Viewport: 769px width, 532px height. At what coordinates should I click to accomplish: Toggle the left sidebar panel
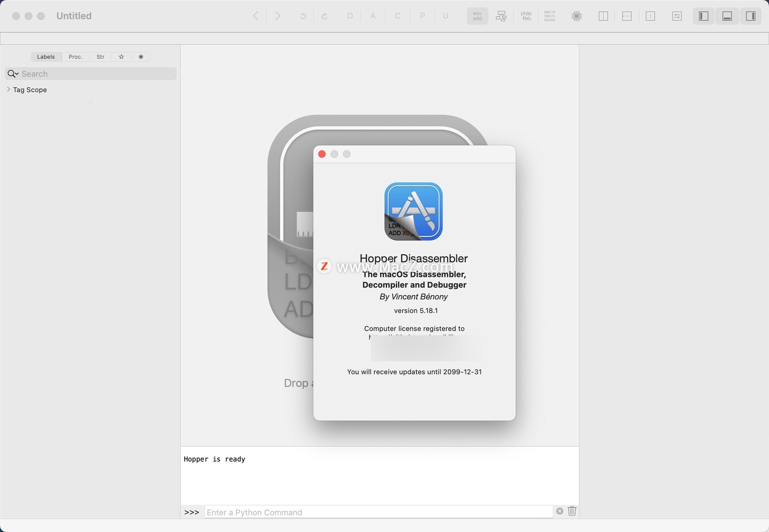coord(703,16)
